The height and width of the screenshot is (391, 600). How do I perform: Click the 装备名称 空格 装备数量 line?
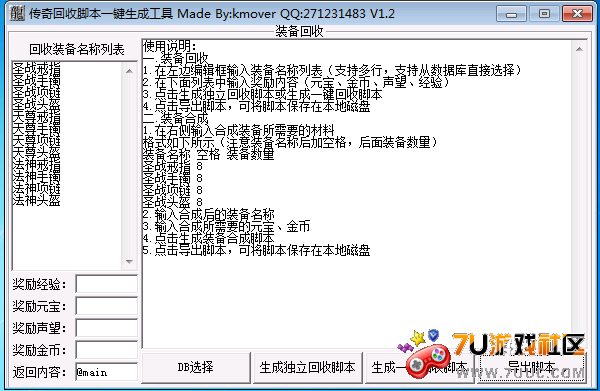pos(209,154)
